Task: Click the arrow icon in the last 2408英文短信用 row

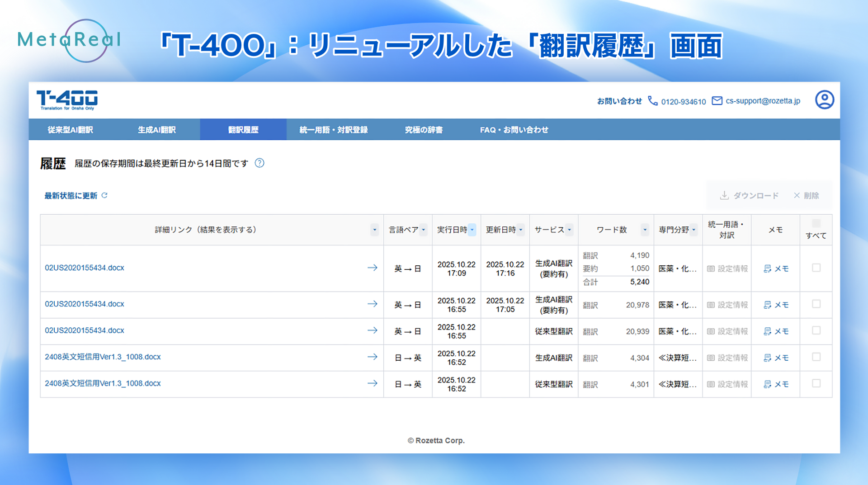Action: (372, 383)
